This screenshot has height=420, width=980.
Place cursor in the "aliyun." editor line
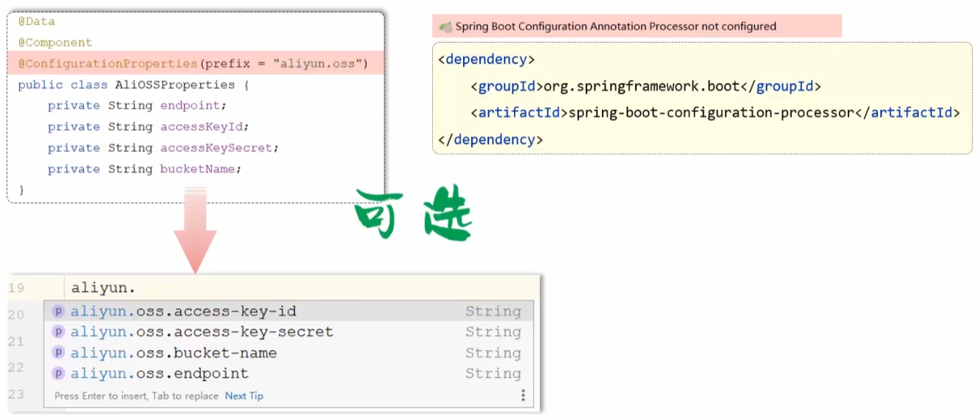tap(103, 288)
